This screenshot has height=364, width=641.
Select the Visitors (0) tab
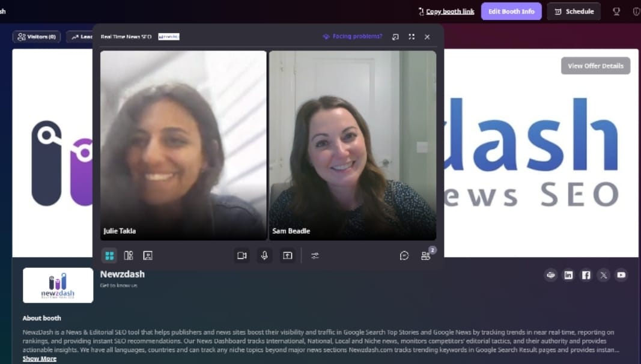[x=36, y=37]
